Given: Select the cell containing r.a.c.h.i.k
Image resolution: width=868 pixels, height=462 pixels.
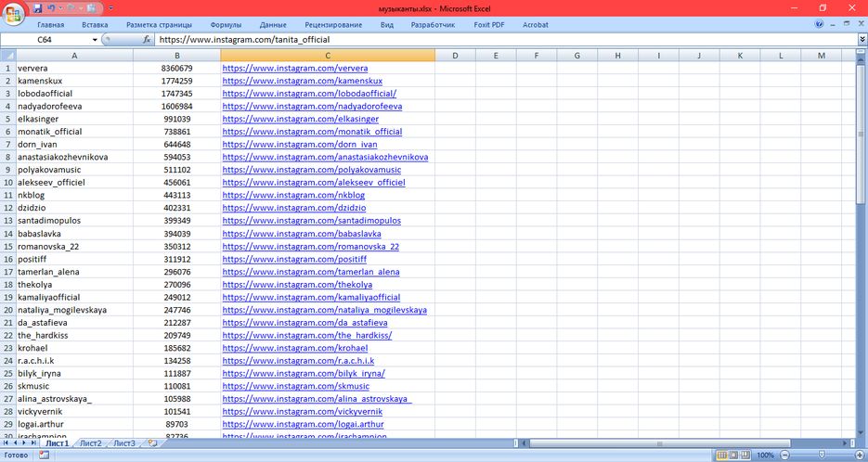Looking at the screenshot, I should pos(75,361).
